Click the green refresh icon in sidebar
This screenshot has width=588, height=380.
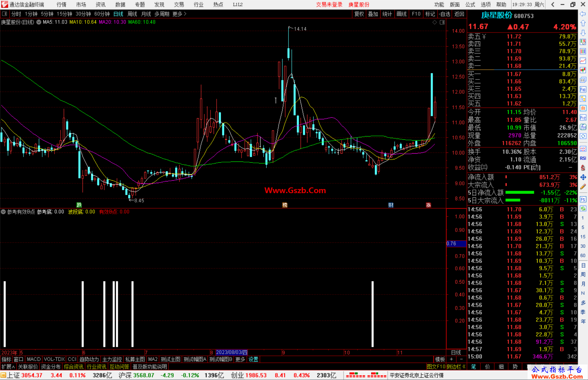[x=583, y=209]
